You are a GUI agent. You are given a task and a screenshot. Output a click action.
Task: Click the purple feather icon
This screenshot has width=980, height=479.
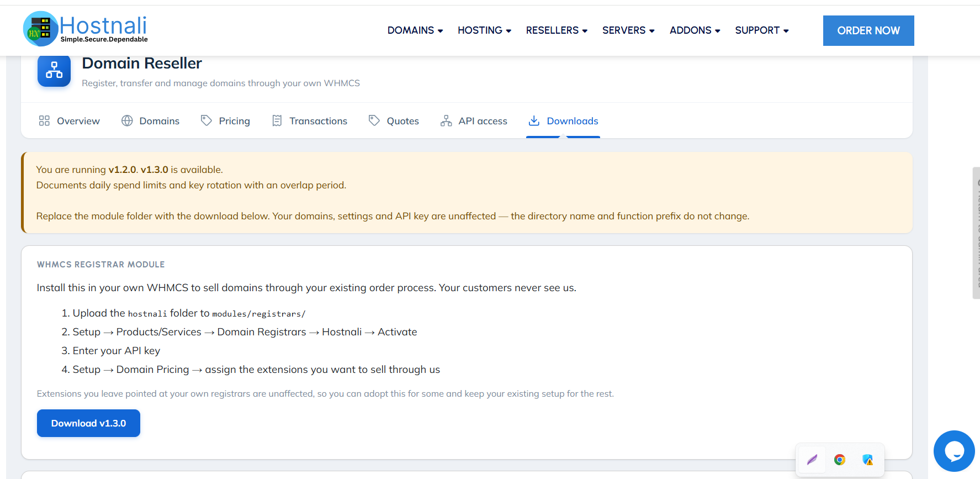tap(812, 460)
